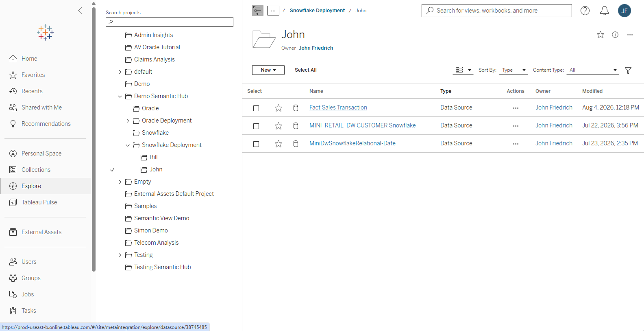Collapse the Demo Semantic Hub project
This screenshot has height=331, width=644.
120,96
